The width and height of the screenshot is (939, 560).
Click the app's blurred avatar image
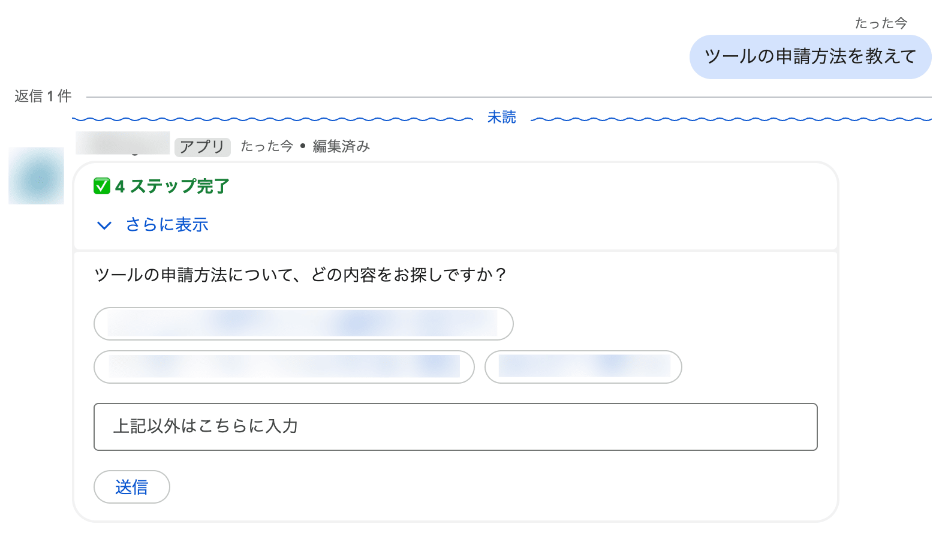coord(36,176)
